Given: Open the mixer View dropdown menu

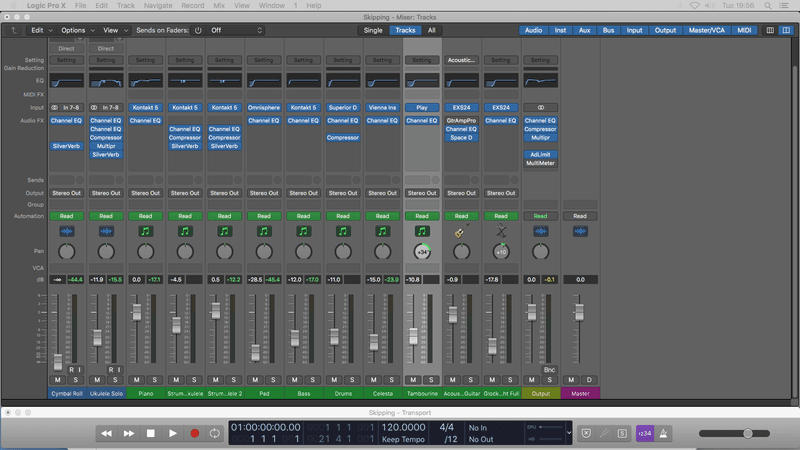Looking at the screenshot, I should 115,30.
